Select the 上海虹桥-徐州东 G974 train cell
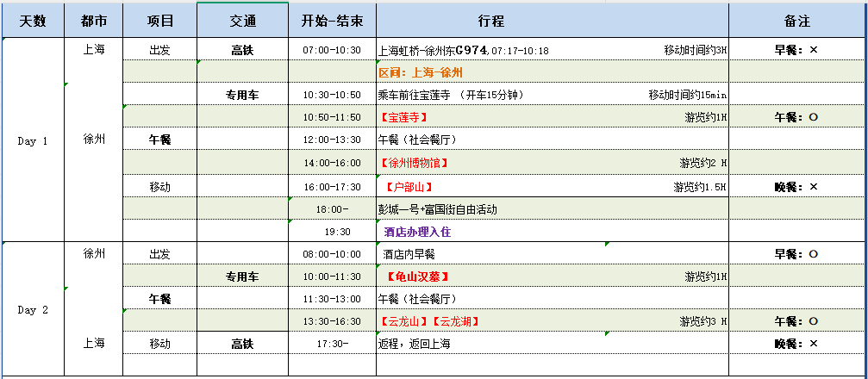The height and width of the screenshot is (379, 868). coord(552,50)
